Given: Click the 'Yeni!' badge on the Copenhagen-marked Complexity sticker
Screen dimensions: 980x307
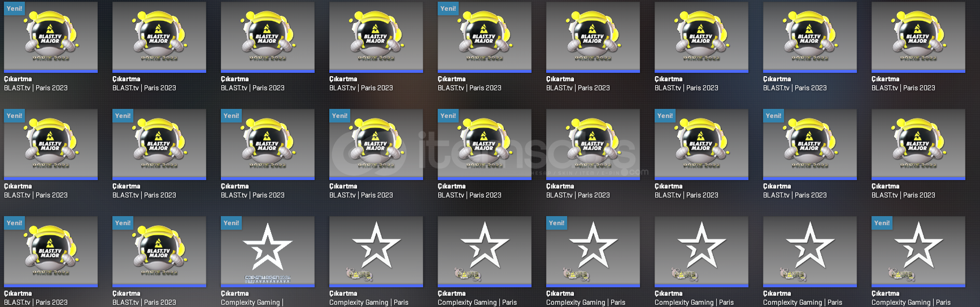Looking at the screenshot, I should click(231, 223).
